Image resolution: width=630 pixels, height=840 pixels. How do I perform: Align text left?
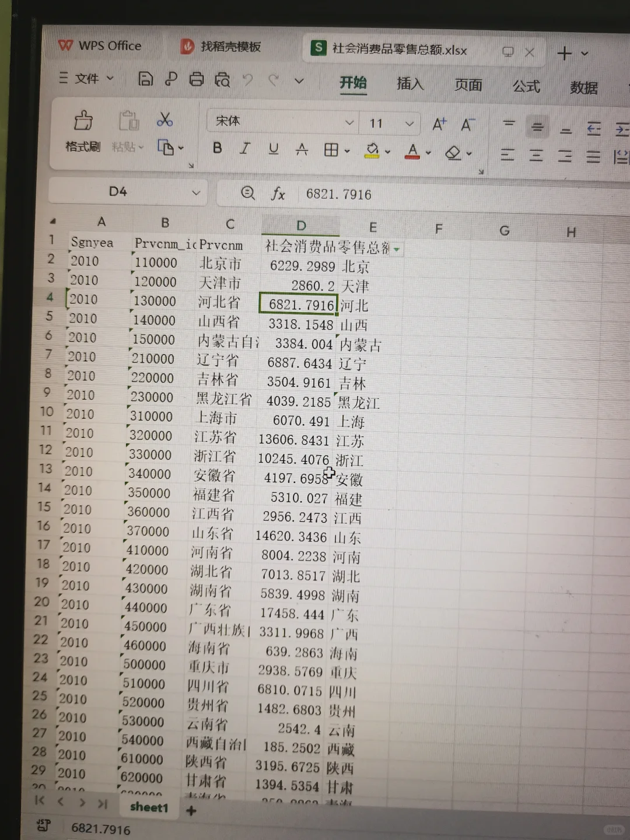[x=508, y=155]
